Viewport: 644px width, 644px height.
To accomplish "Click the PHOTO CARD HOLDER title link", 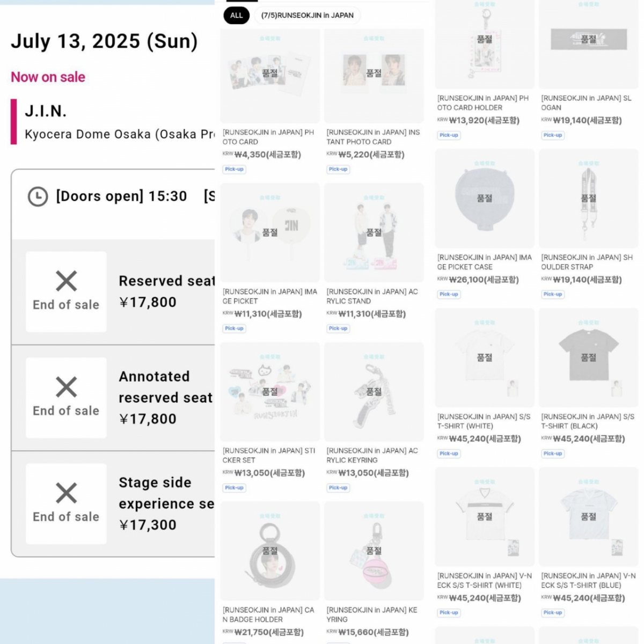I will [482, 103].
